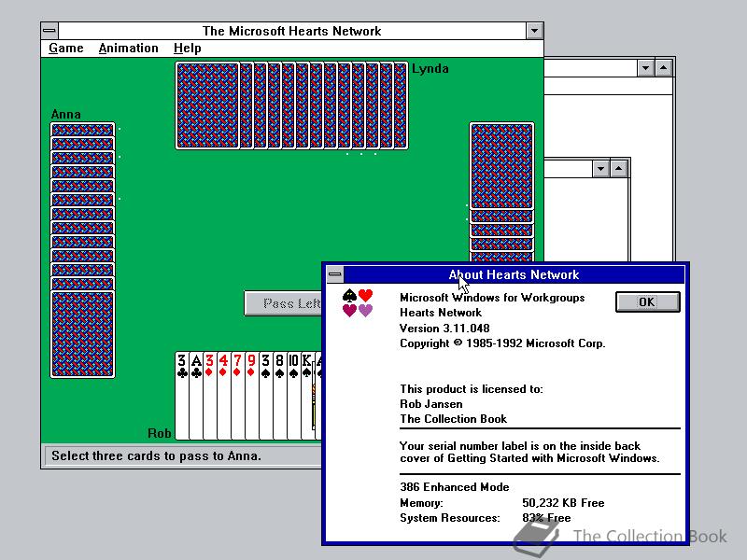Viewport: 747px width, 560px height.
Task: Select the King of spades card
Action: click(x=307, y=395)
